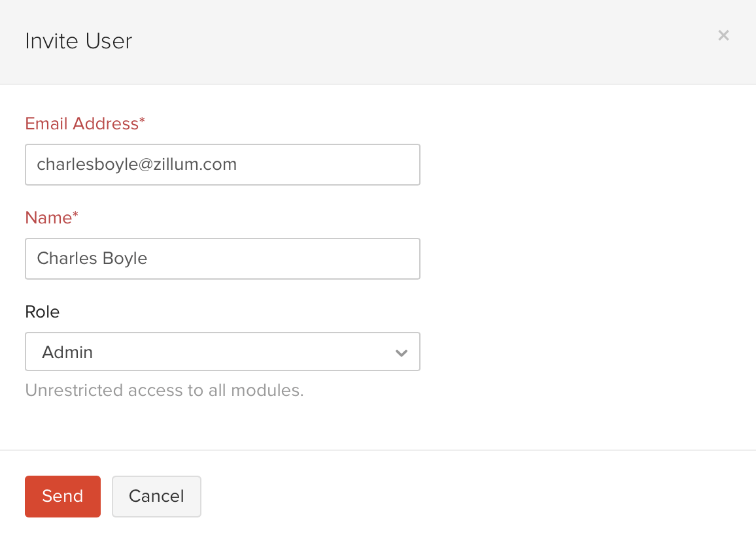Click the gray dialog header bar
Image resolution: width=756 pixels, height=541 pixels.
[392, 41]
